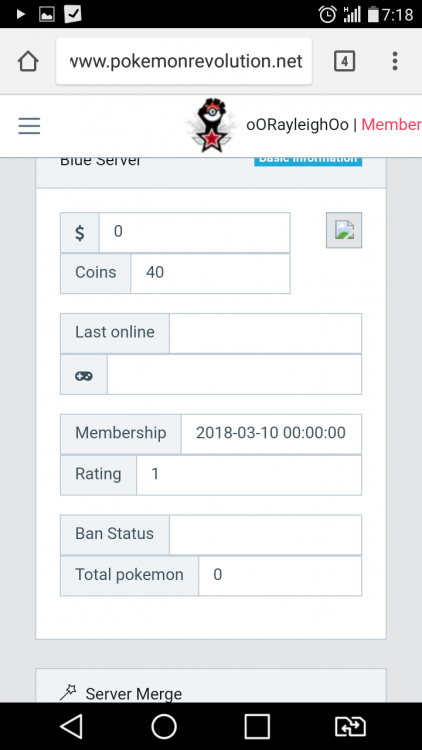This screenshot has height=750, width=422.
Task: Tap the Pokemon Revolution site logo
Action: click(x=211, y=125)
